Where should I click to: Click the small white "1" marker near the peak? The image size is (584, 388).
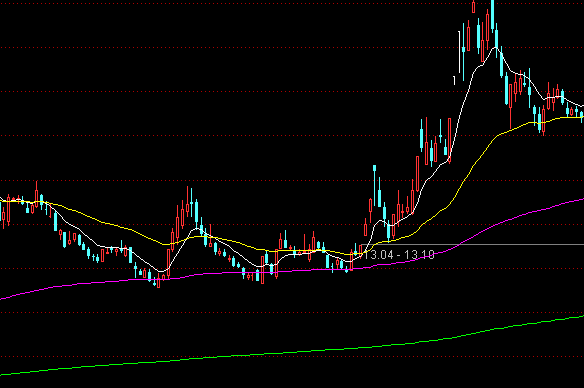[x=454, y=80]
